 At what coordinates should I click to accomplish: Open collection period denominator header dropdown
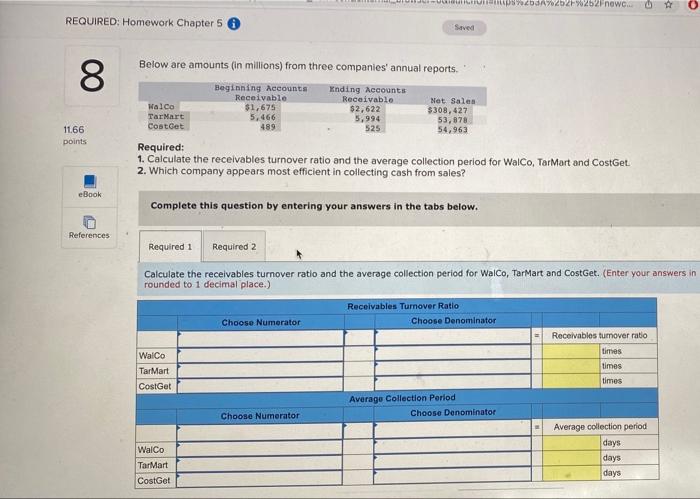click(x=452, y=428)
